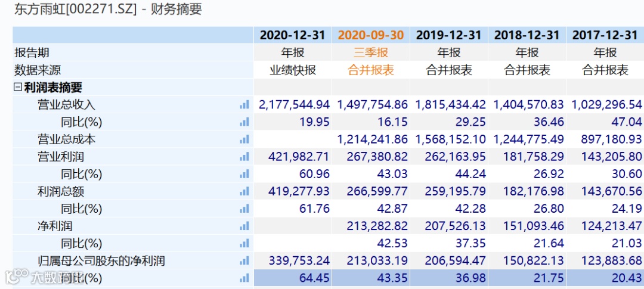Viewport: 644px width, 289px height.
Task: Click revenue value 2,177,544.94
Action: pos(295,105)
